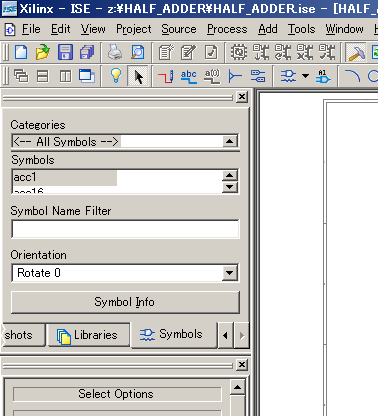Click the Select Options header button
The width and height of the screenshot is (378, 416).
117,394
